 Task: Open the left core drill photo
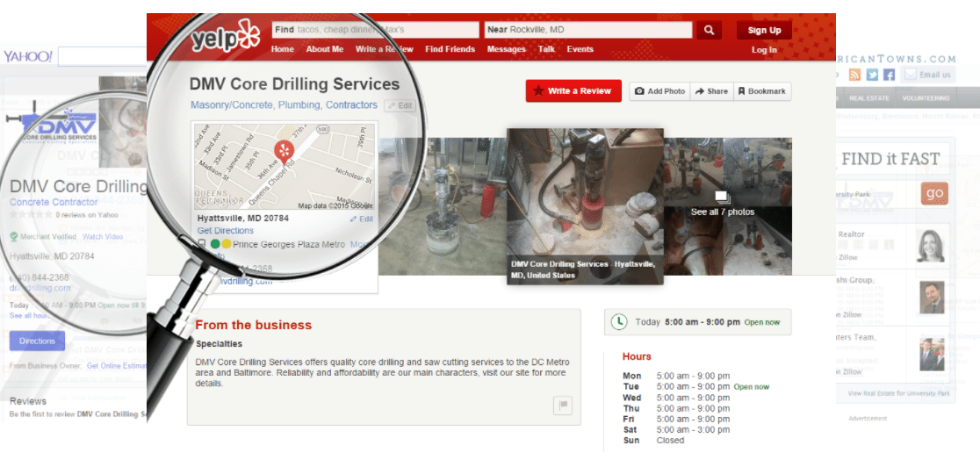click(443, 206)
